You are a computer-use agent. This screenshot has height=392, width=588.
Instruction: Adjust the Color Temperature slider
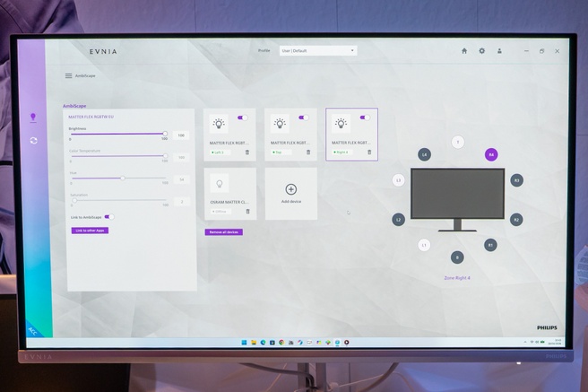tap(117, 156)
